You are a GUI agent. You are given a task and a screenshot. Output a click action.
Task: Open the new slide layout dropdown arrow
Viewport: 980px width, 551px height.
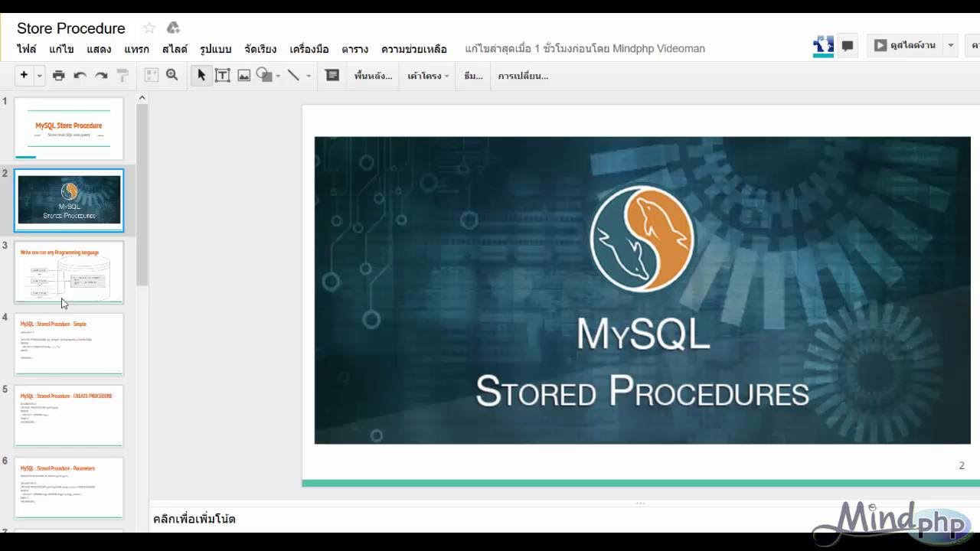point(39,76)
